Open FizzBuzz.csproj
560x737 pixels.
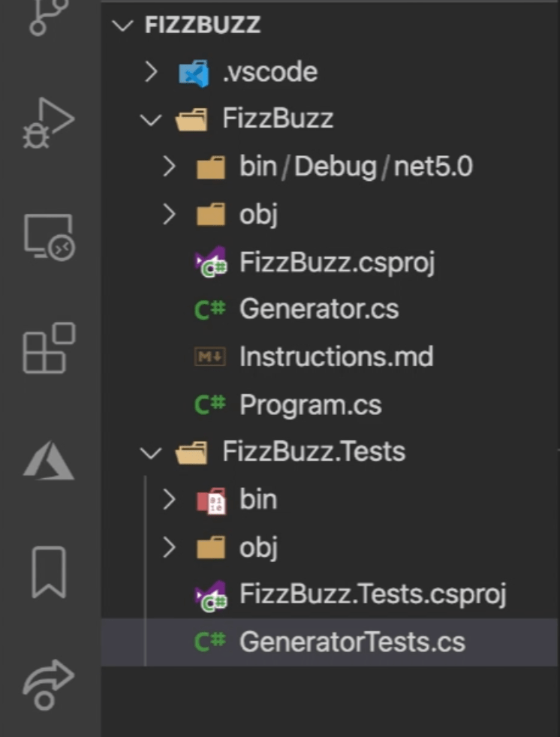336,262
